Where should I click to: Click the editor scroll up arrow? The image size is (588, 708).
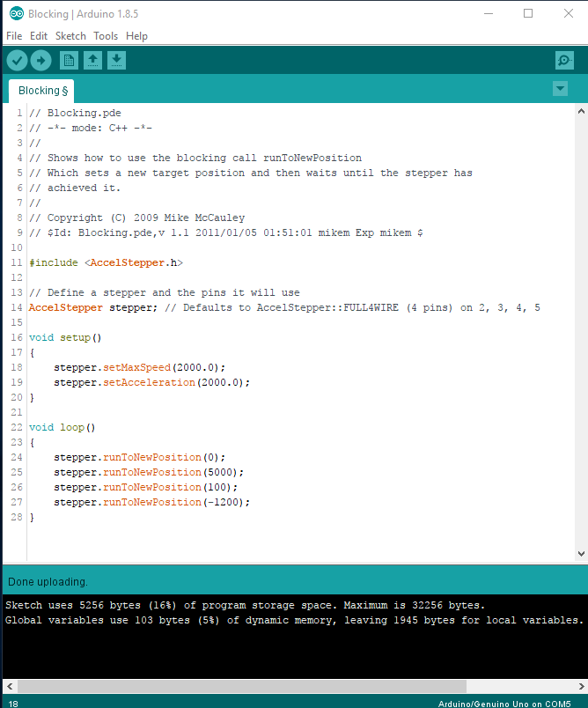(581, 111)
